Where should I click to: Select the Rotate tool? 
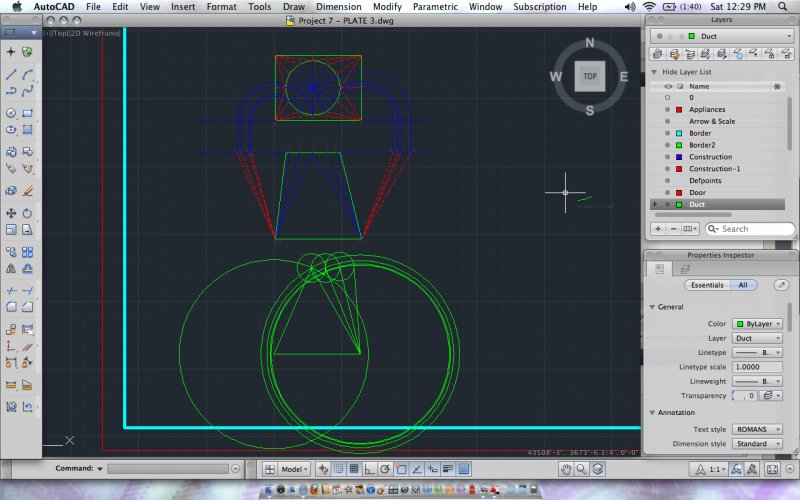(28, 213)
